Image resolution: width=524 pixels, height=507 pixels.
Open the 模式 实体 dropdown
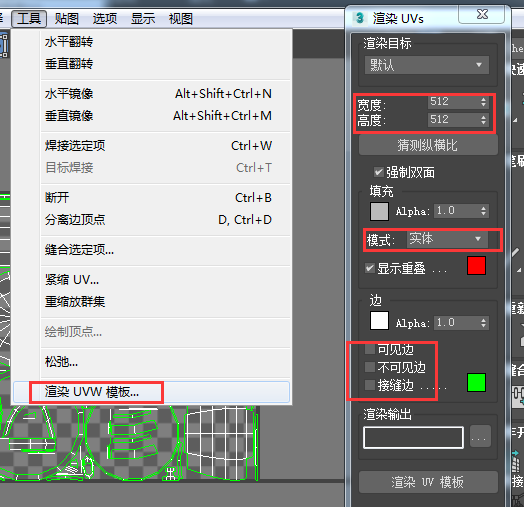(x=447, y=239)
